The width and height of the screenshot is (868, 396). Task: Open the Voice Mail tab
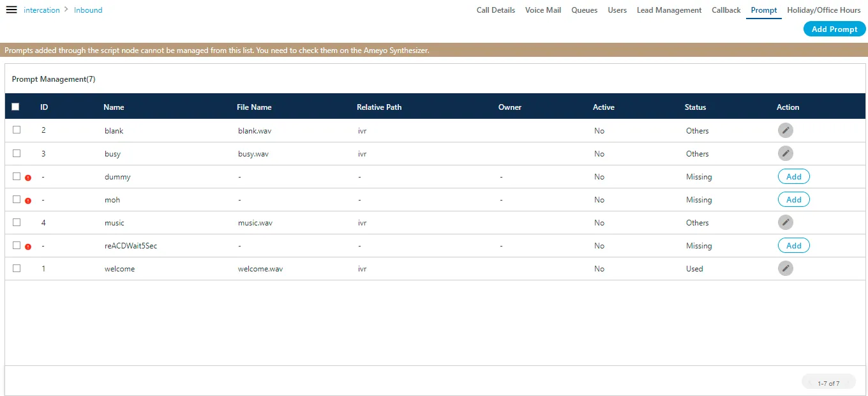pos(543,10)
